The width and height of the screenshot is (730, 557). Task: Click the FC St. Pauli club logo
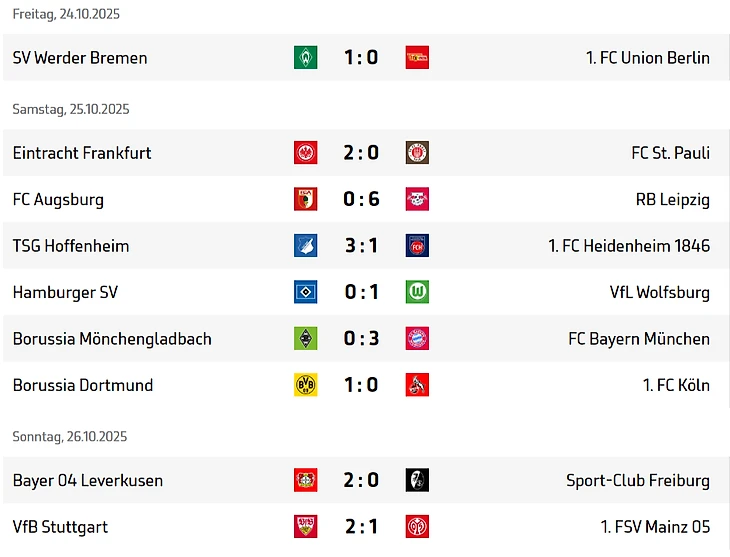(x=417, y=153)
